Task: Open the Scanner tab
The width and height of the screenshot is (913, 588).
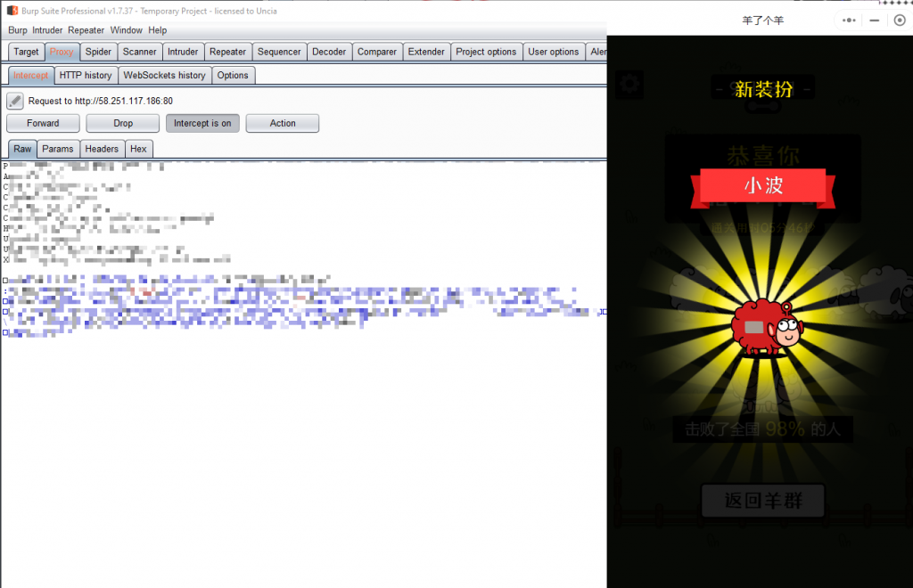Action: pyautogui.click(x=140, y=52)
